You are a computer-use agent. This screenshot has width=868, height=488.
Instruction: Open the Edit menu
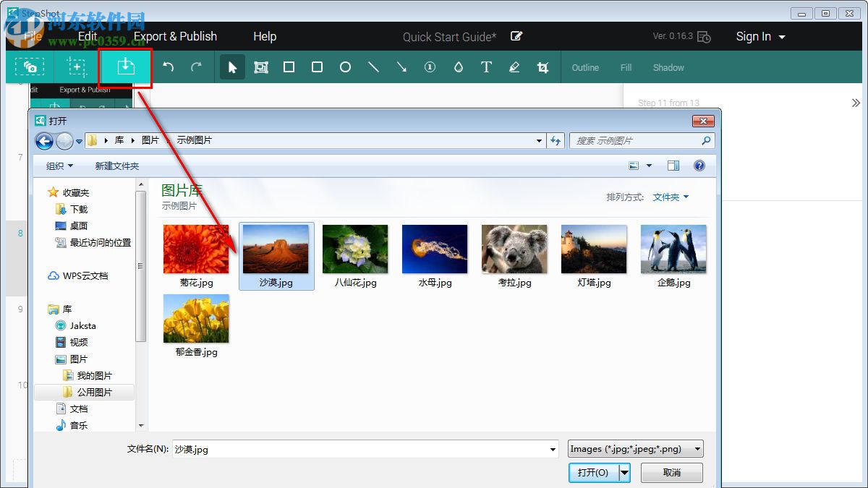coord(88,36)
